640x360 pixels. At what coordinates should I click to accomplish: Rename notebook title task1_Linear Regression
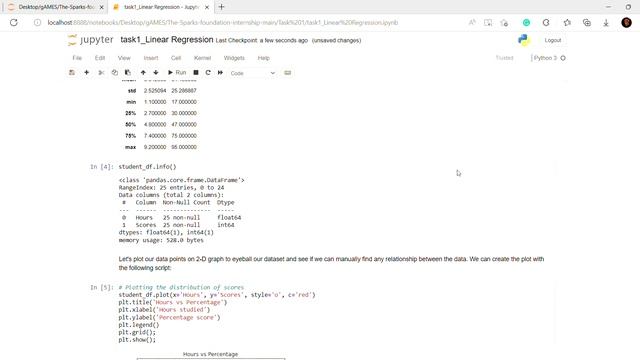[x=167, y=40]
